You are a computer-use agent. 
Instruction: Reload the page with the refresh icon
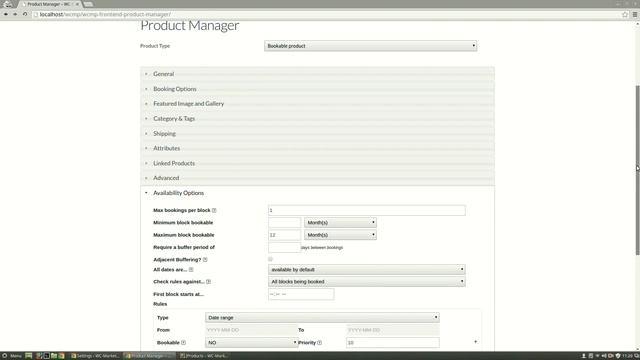(25, 14)
